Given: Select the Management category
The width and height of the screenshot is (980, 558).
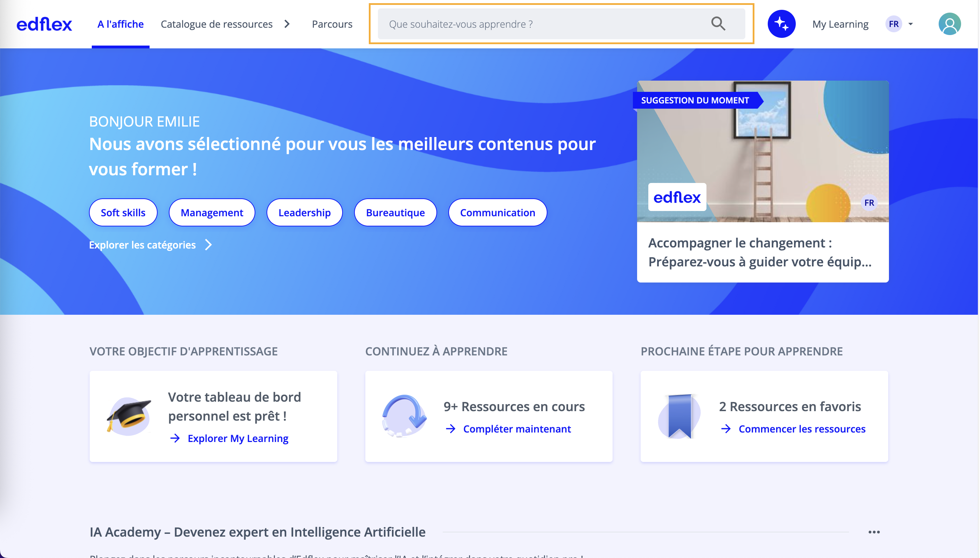Looking at the screenshot, I should coord(212,212).
